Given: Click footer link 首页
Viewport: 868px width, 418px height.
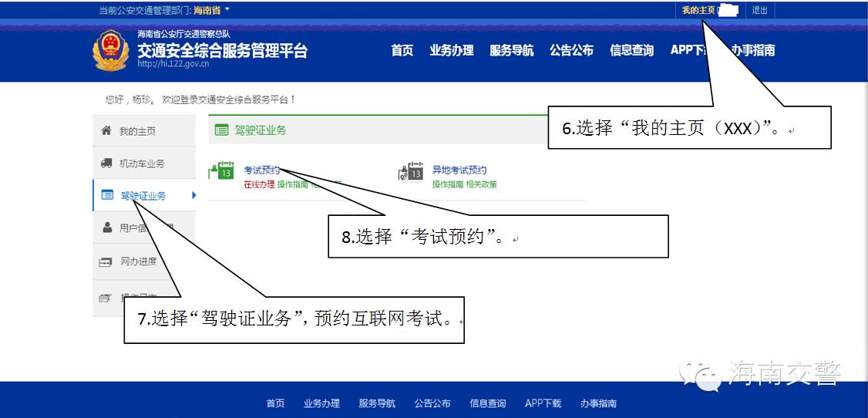Looking at the screenshot, I should click(275, 403).
